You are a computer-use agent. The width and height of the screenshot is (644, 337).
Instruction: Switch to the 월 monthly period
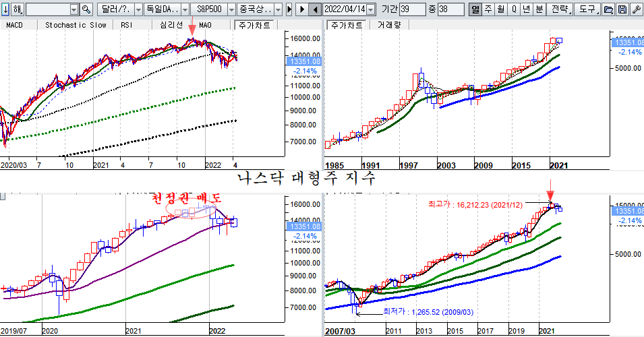point(500,10)
